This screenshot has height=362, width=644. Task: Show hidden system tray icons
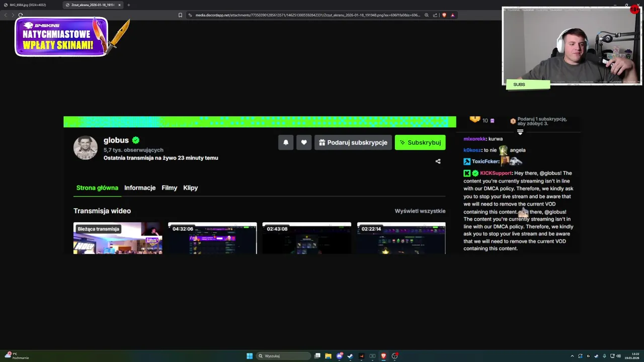click(x=572, y=356)
